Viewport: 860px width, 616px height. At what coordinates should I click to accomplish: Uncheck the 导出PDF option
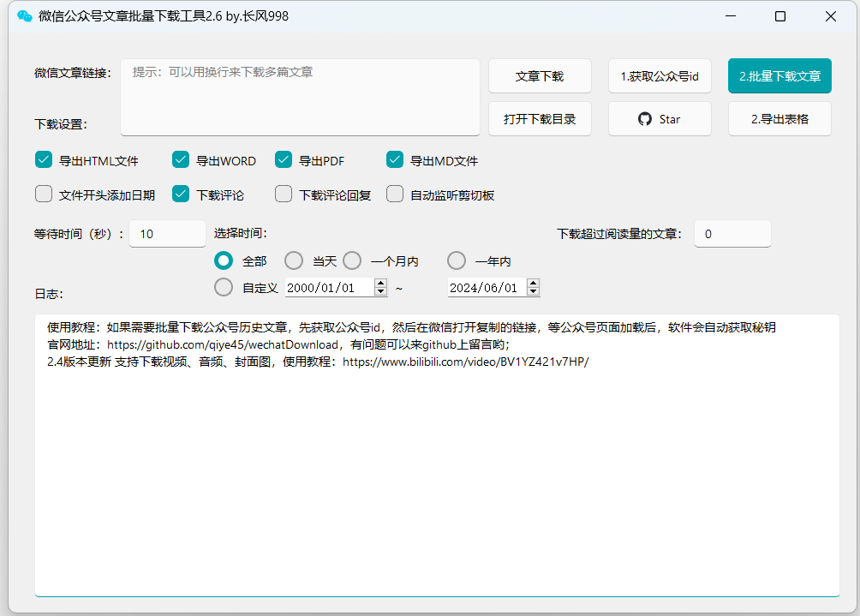coord(283,160)
